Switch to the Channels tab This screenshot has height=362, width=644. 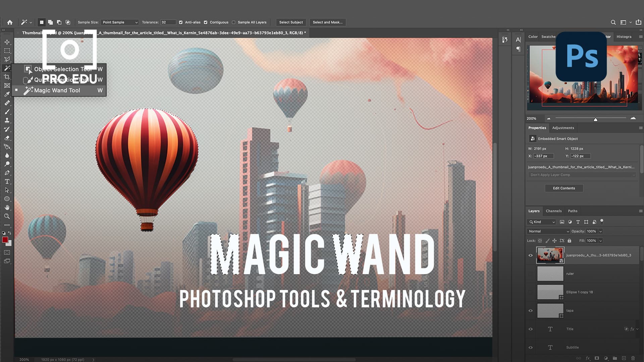point(553,211)
